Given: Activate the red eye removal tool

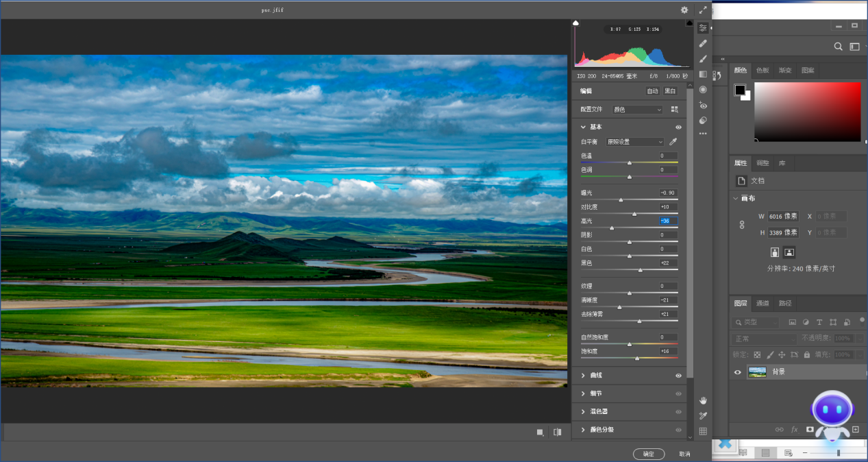Looking at the screenshot, I should (x=703, y=105).
